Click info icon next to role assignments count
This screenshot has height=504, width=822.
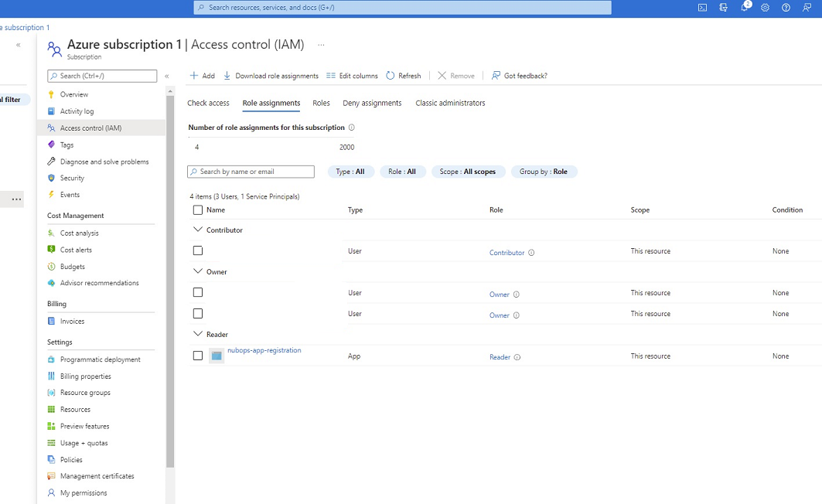coord(352,128)
